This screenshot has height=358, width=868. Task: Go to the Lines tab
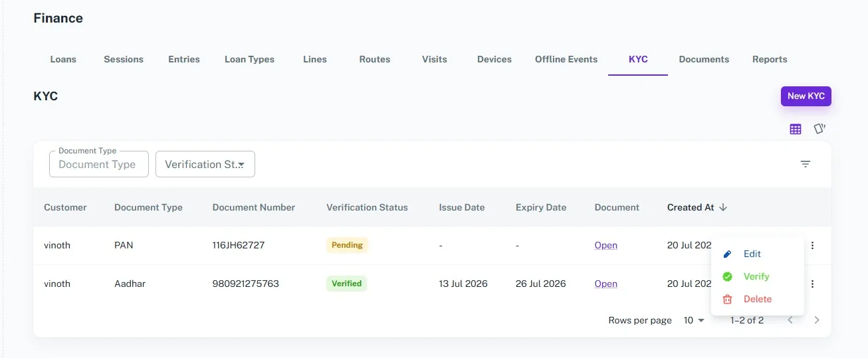pyautogui.click(x=315, y=59)
